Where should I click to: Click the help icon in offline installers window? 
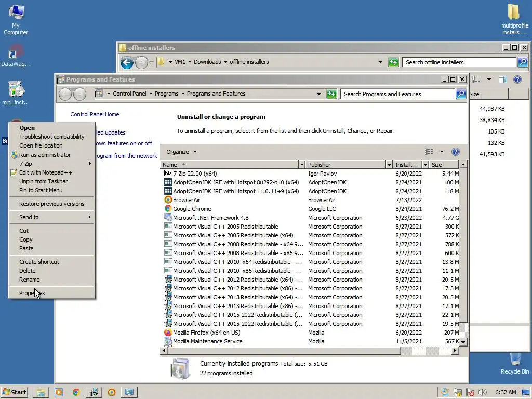click(x=517, y=79)
